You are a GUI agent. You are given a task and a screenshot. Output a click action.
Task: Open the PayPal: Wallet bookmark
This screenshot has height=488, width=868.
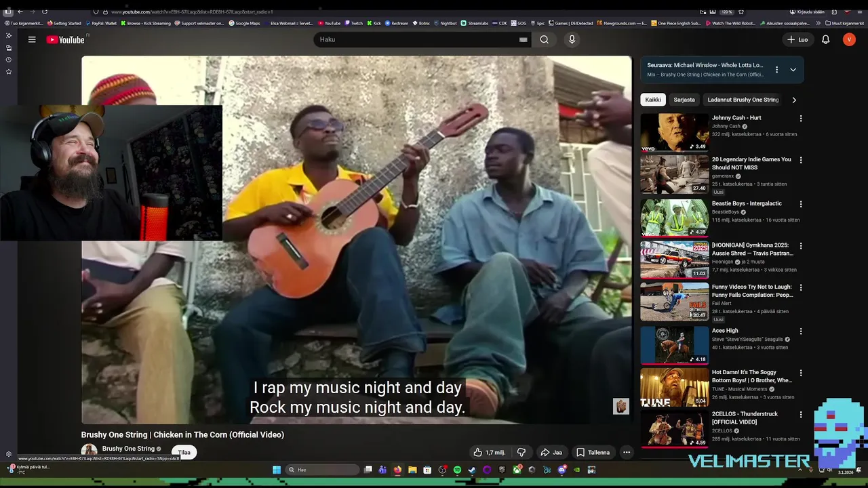point(102,23)
